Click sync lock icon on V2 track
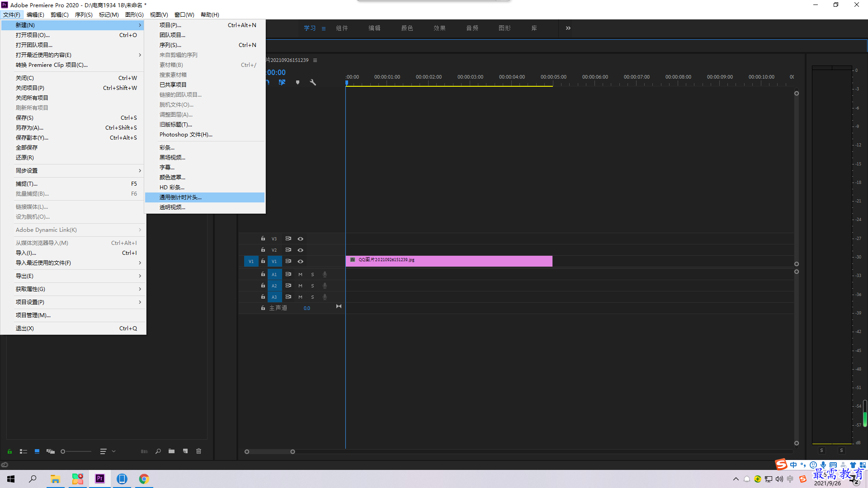868x488 pixels. 288,250
